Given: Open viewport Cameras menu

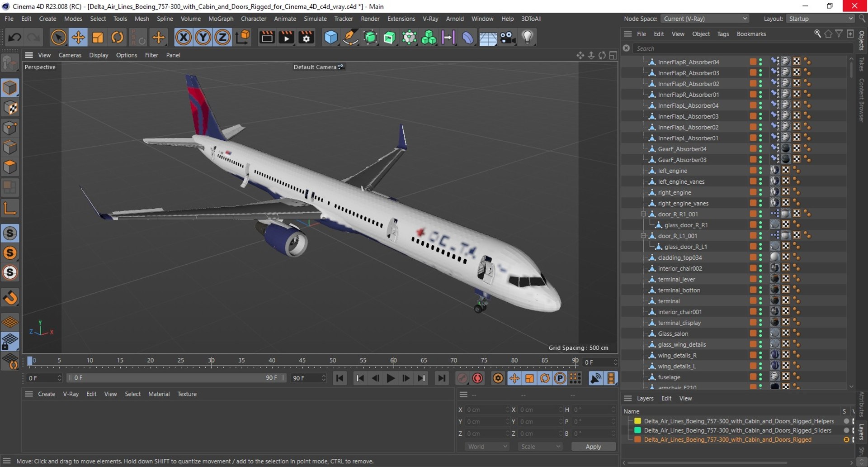Looking at the screenshot, I should point(70,55).
